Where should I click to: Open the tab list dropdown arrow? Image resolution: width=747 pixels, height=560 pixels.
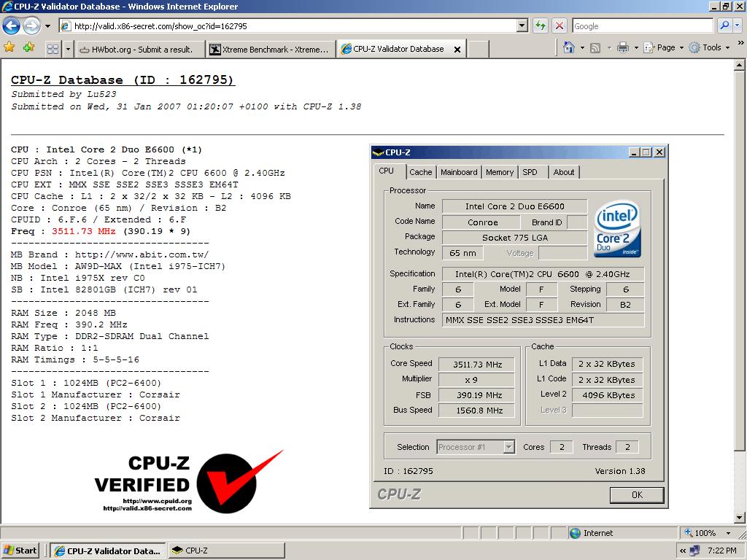[68, 49]
